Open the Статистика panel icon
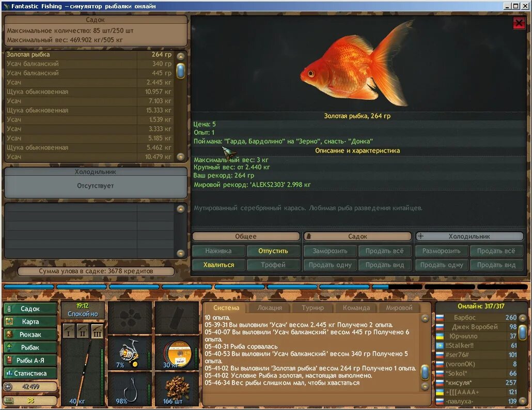Image resolution: width=532 pixels, height=410 pixels. (x=29, y=373)
